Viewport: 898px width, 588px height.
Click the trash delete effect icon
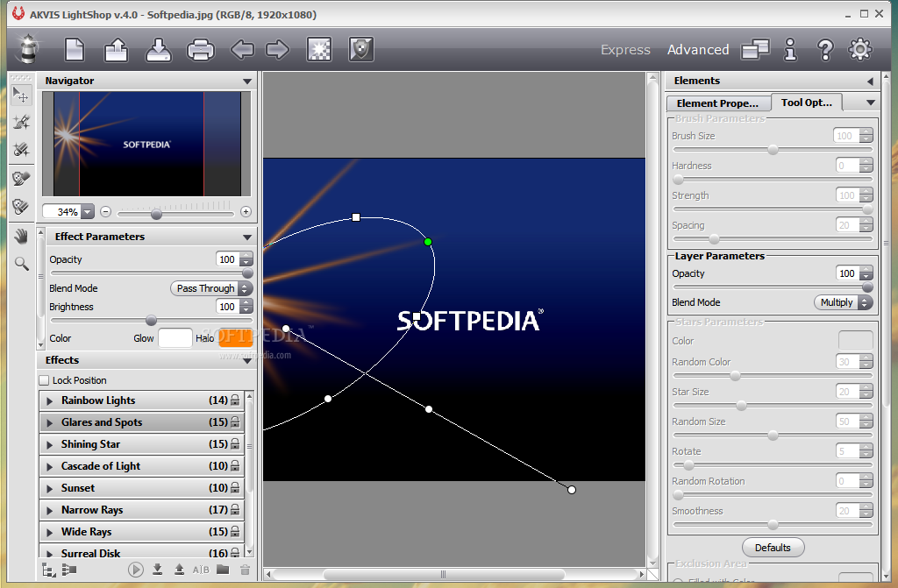(x=246, y=570)
